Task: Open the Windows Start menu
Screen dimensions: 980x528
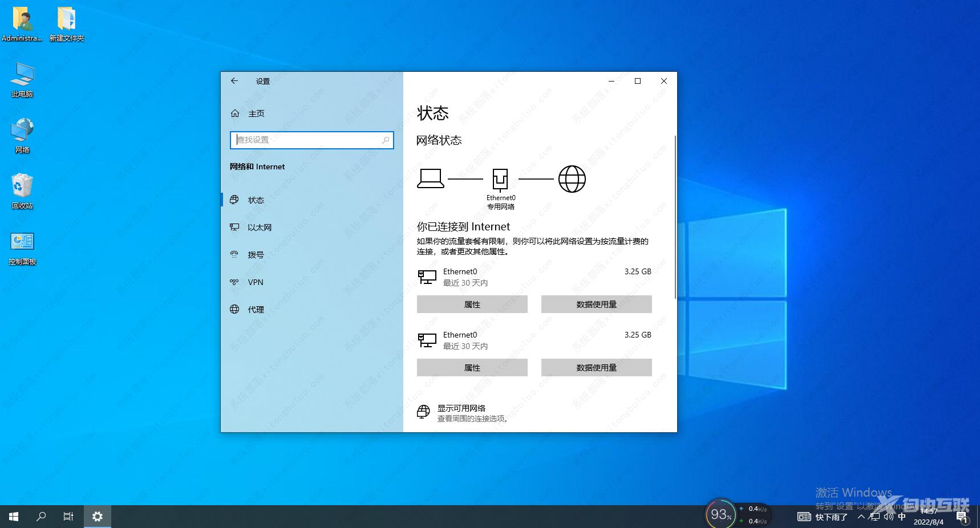Action: [14, 517]
